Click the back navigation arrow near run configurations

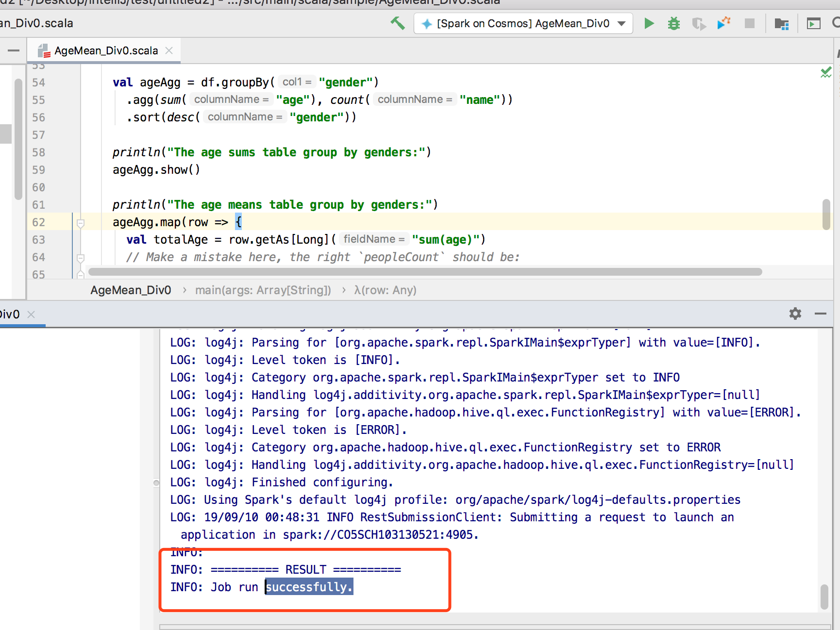398,23
